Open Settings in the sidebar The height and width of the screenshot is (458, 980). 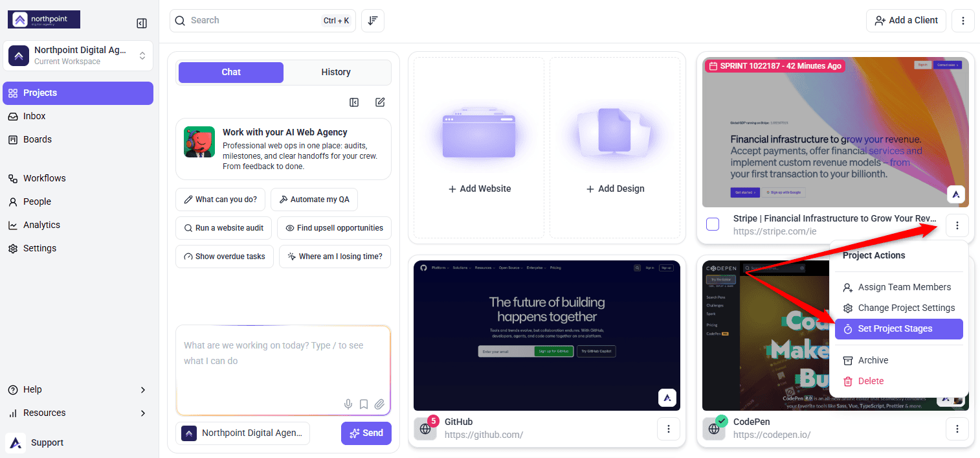pos(78,248)
